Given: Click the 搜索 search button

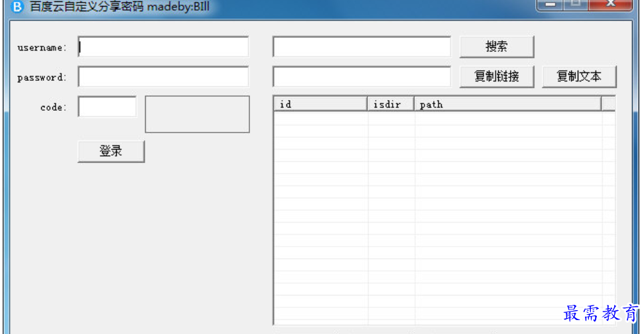Looking at the screenshot, I should click(x=497, y=47).
